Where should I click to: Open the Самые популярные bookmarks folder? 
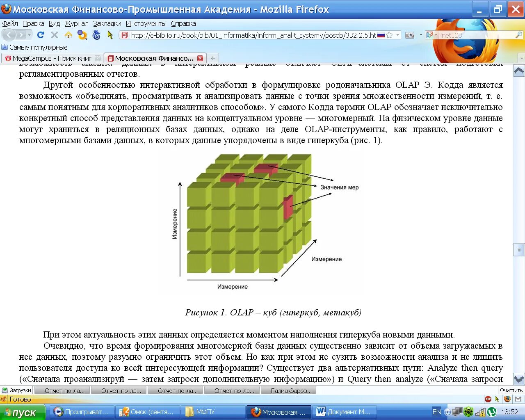click(34, 47)
